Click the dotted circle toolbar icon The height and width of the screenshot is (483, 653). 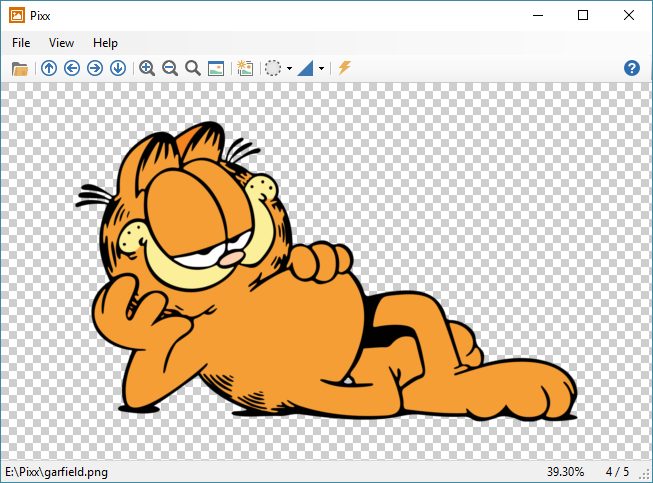272,68
